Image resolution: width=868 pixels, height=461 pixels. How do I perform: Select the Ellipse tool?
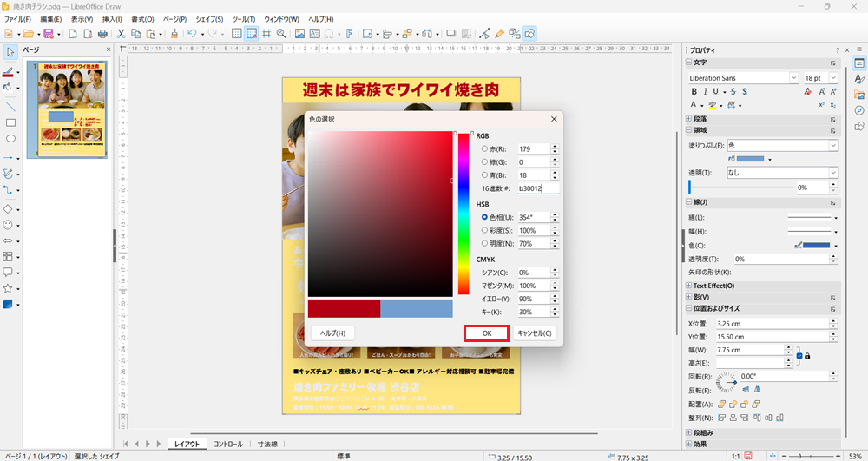(10, 138)
